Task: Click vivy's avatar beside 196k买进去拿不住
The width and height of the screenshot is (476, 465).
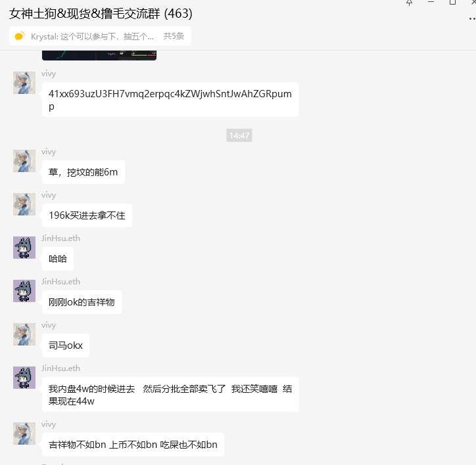Action: click(x=24, y=204)
